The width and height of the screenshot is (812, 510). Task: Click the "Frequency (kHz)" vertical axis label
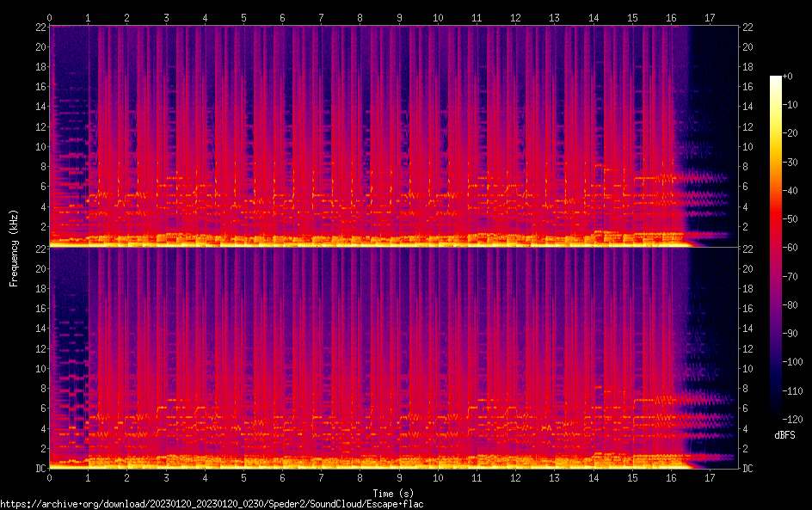[15, 248]
